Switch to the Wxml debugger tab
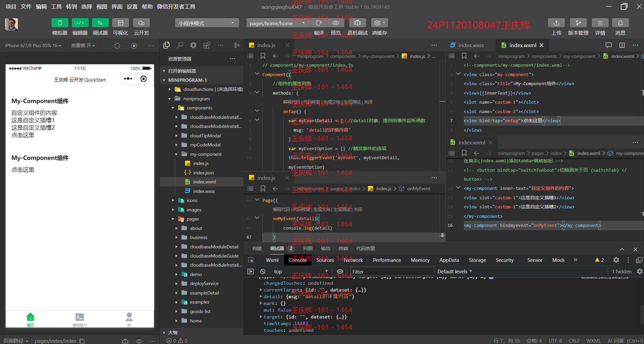644x344 pixels. tap(272, 260)
